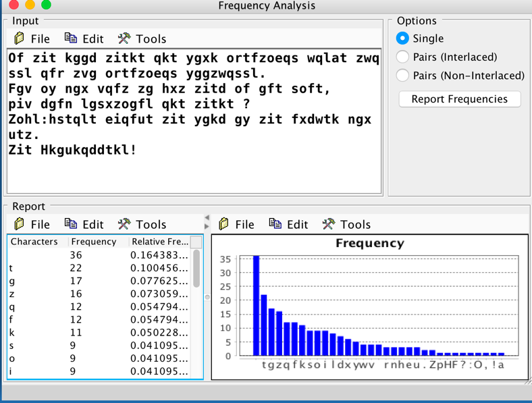
Task: Click the File icon in the Input panel
Action: (20, 38)
